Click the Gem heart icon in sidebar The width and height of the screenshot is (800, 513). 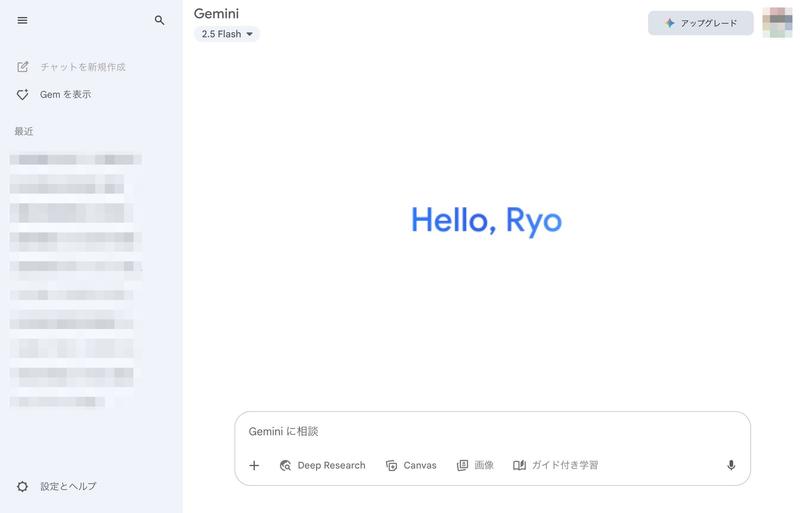click(22, 94)
